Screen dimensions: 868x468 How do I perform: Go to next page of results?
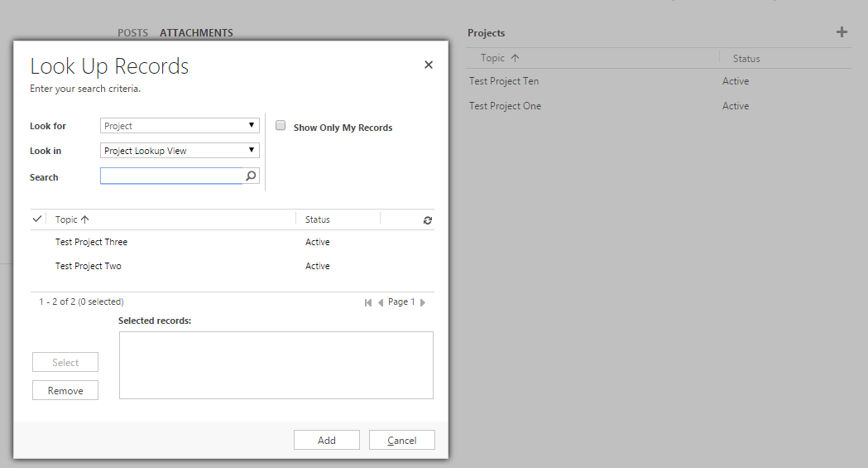(x=423, y=303)
